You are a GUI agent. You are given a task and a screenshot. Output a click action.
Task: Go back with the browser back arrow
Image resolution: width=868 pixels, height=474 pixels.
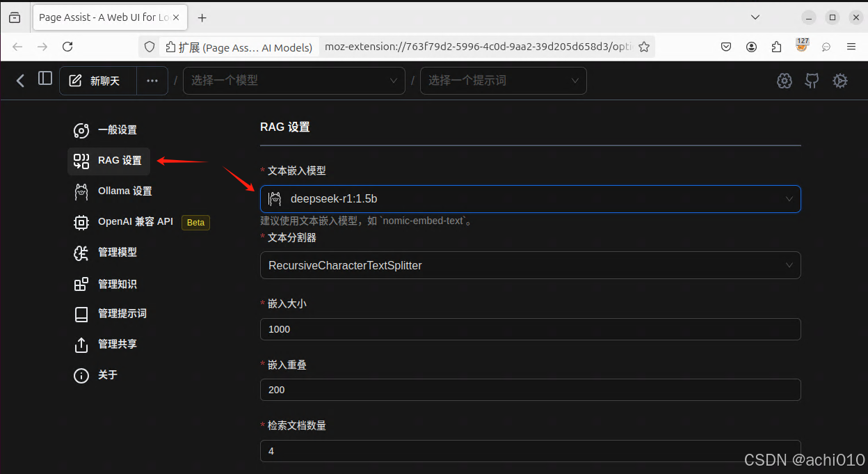click(17, 47)
